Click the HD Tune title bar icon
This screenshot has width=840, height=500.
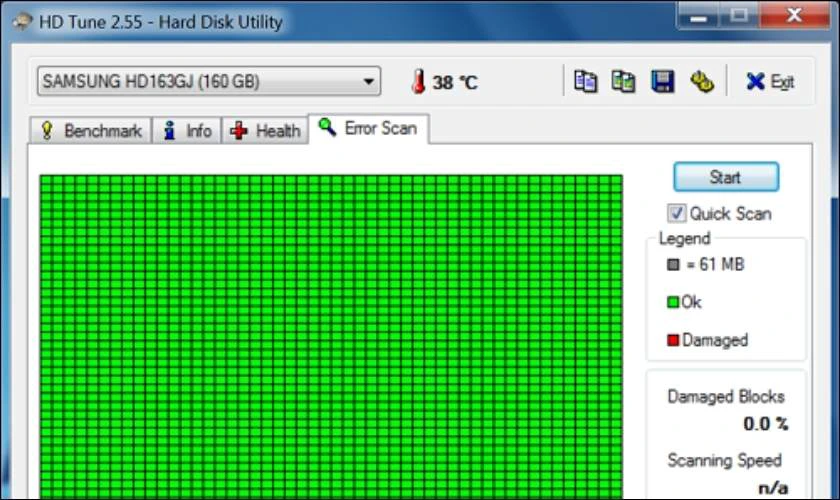point(21,22)
